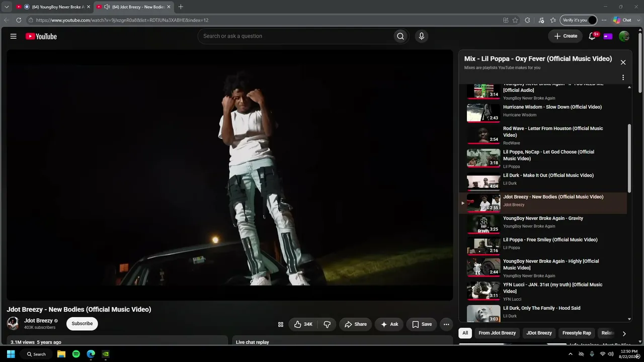Select the From Jdot Breezy chip
Image resolution: width=644 pixels, height=362 pixels.
pos(497,333)
